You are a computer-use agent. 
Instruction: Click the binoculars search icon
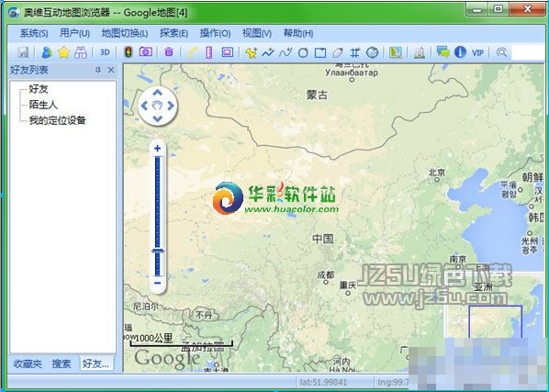point(81,52)
